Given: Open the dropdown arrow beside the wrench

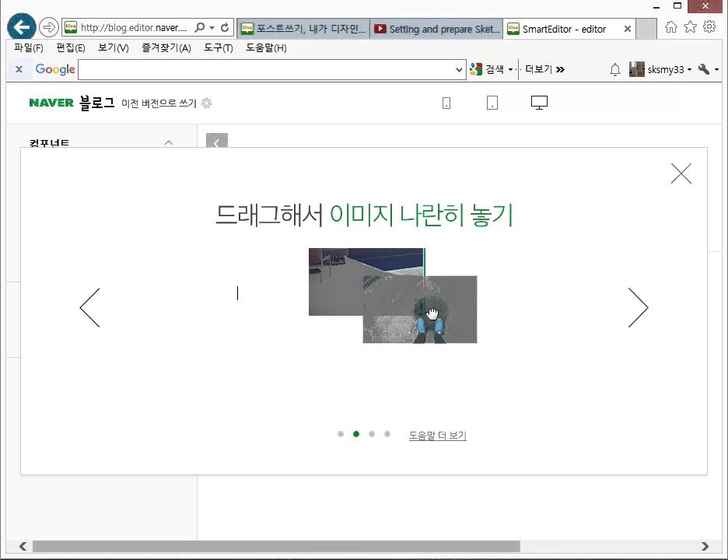Looking at the screenshot, I should [x=716, y=70].
